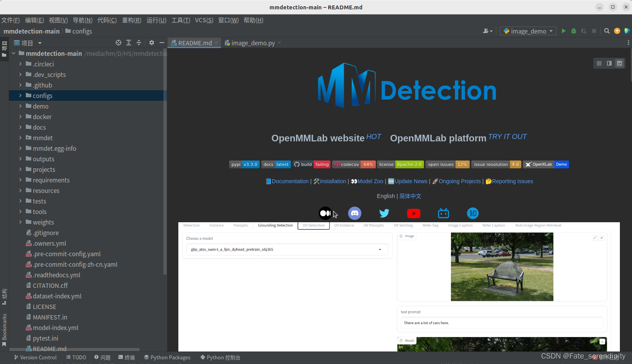Image resolution: width=632 pixels, height=364 pixels.
Task: Select the LICENSE file
Action: (45, 307)
